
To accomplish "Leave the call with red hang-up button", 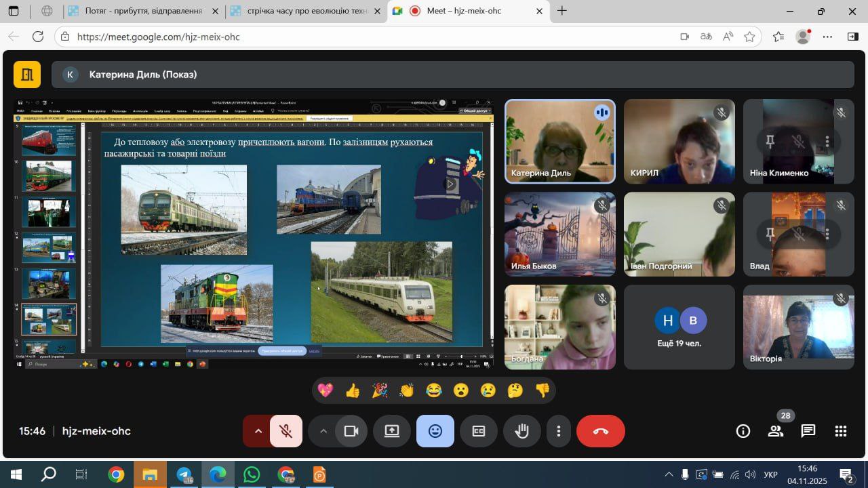I will tap(600, 431).
